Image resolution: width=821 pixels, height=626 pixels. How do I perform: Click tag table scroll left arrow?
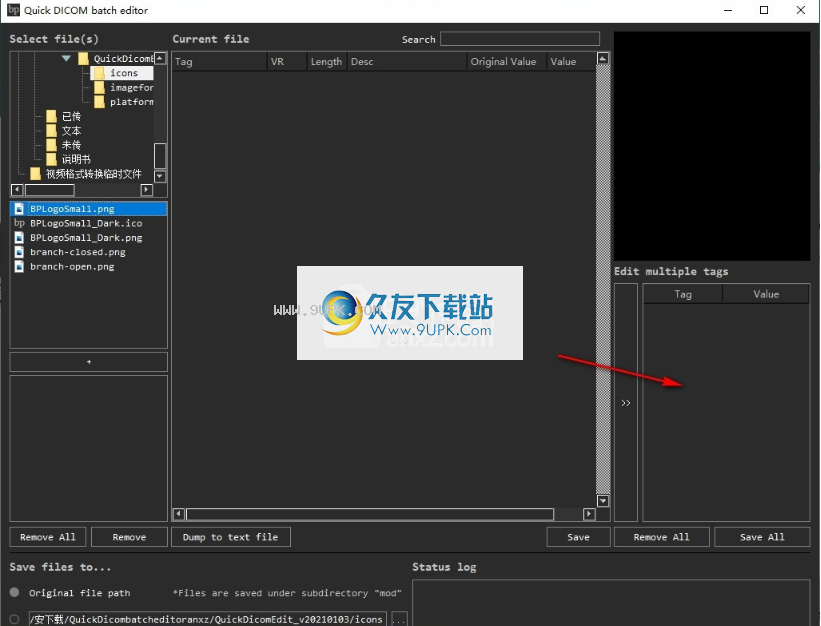(178, 514)
